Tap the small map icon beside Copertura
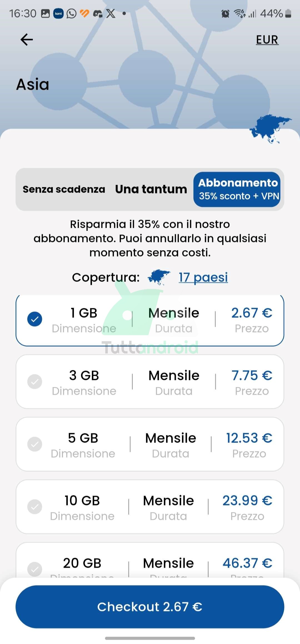 [x=159, y=277]
